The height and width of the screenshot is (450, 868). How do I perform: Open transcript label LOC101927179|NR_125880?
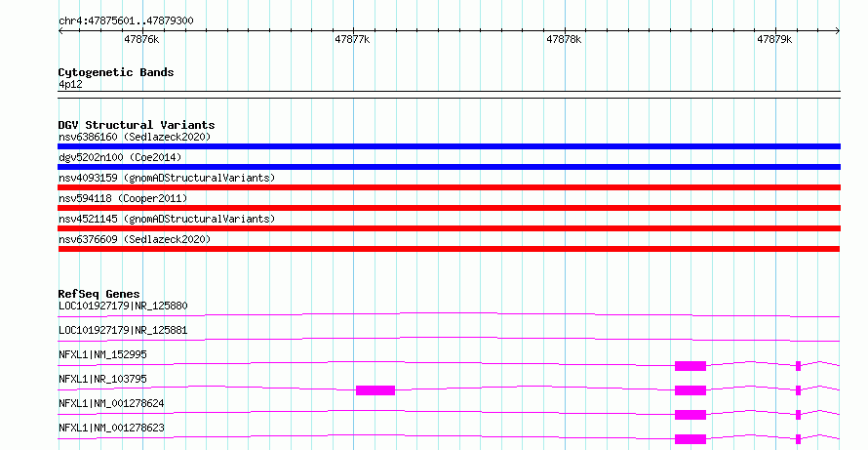pos(123,306)
